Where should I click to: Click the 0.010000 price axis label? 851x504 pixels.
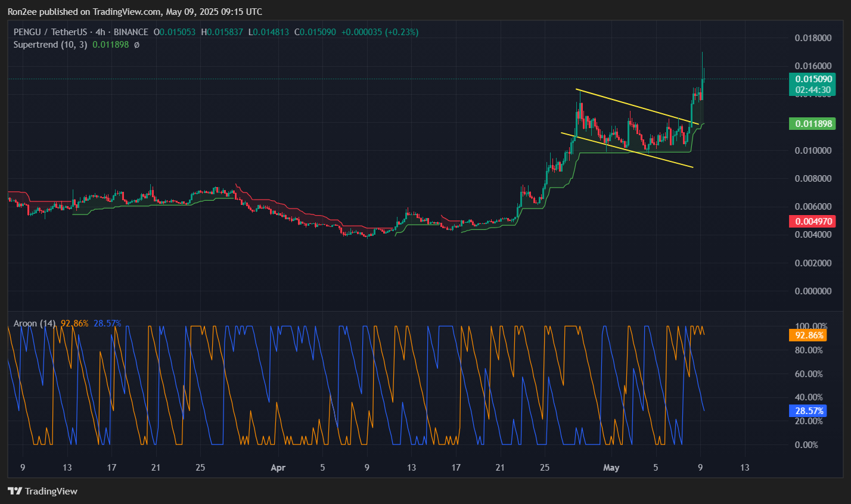coord(813,150)
